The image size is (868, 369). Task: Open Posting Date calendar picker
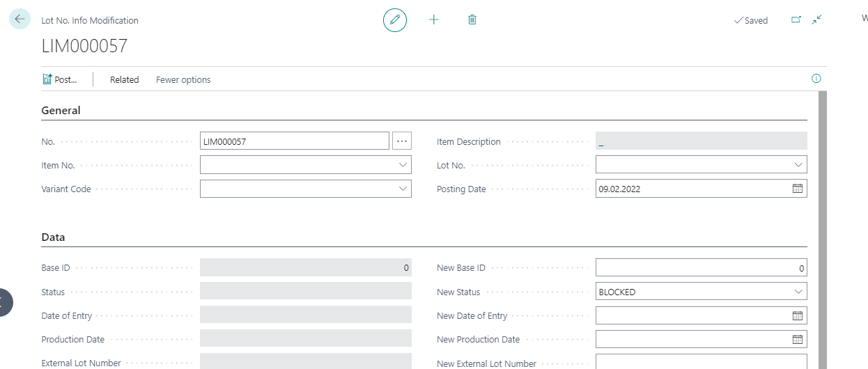point(798,189)
